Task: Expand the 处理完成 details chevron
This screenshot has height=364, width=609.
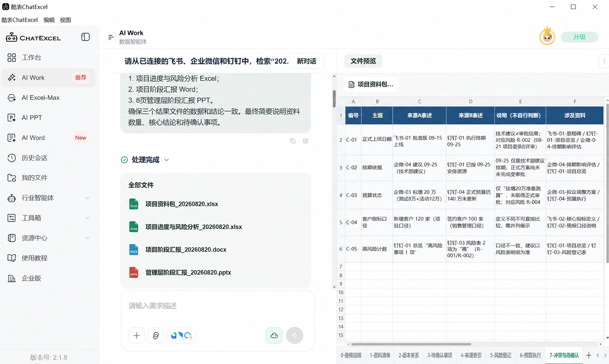Action: click(x=167, y=160)
